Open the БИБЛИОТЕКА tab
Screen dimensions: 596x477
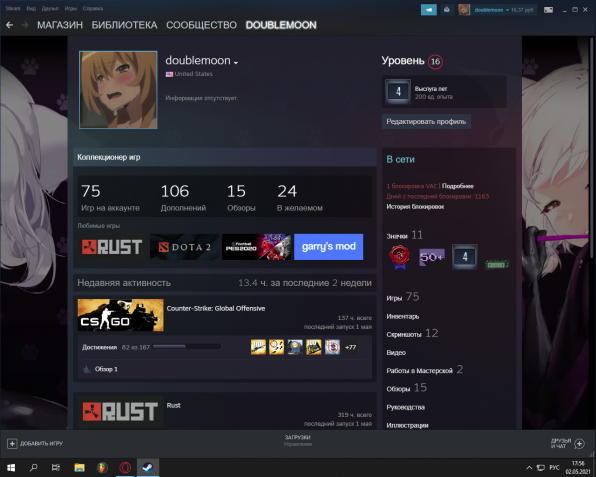coord(124,25)
